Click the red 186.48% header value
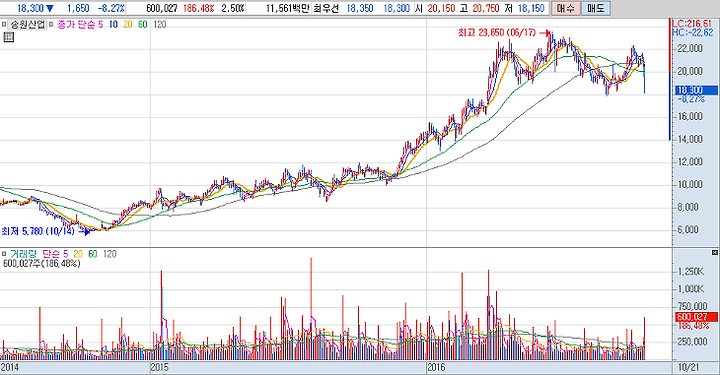720x375 pixels. tap(198, 8)
